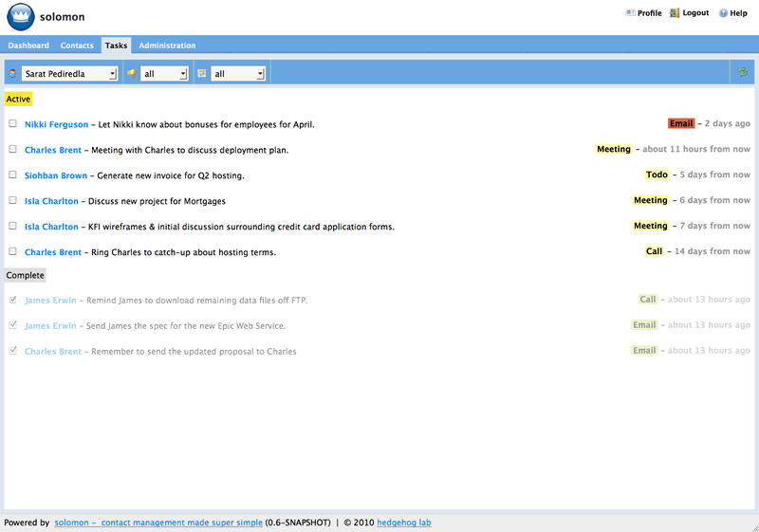Click 'Discuss new project for Mortgages' text
Viewport: 759px width, 532px height.
click(x=157, y=201)
